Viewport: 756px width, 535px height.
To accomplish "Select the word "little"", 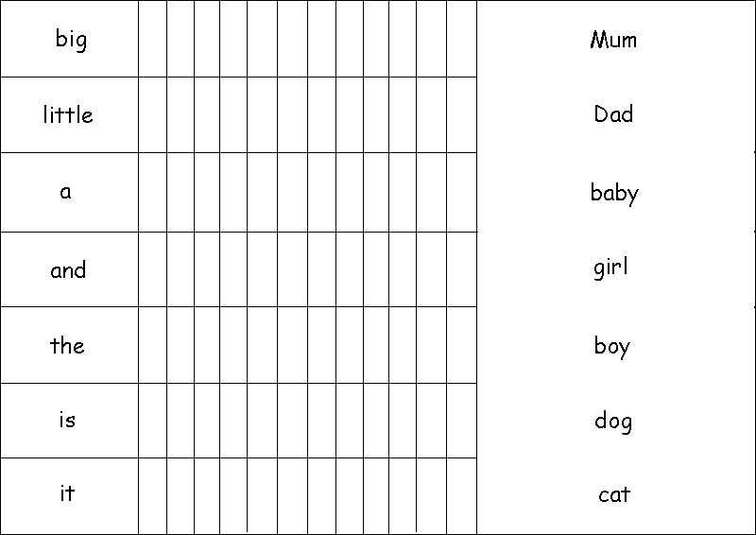I will click(68, 115).
